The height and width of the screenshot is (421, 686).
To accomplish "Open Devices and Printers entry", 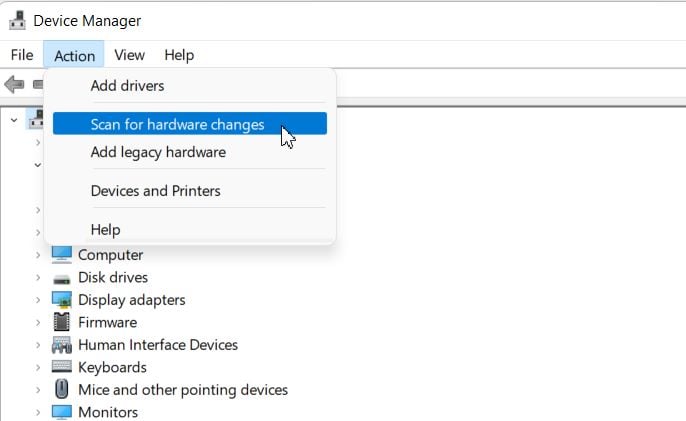I will click(155, 191).
